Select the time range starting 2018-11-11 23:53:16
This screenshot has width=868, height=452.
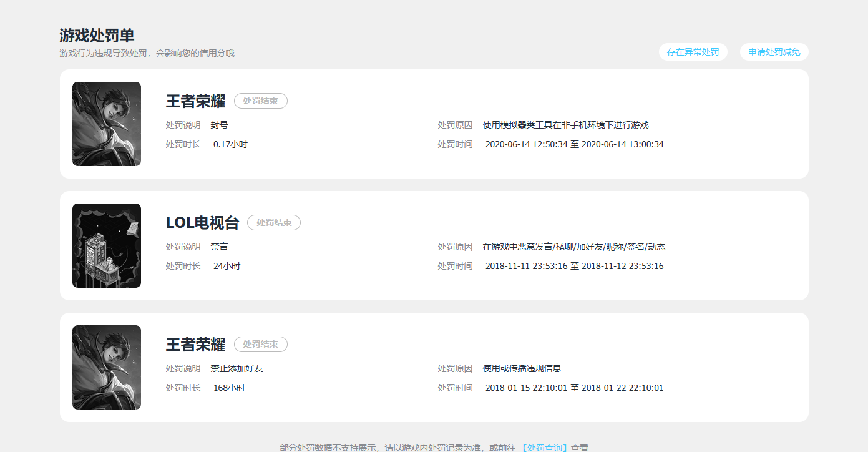(575, 266)
